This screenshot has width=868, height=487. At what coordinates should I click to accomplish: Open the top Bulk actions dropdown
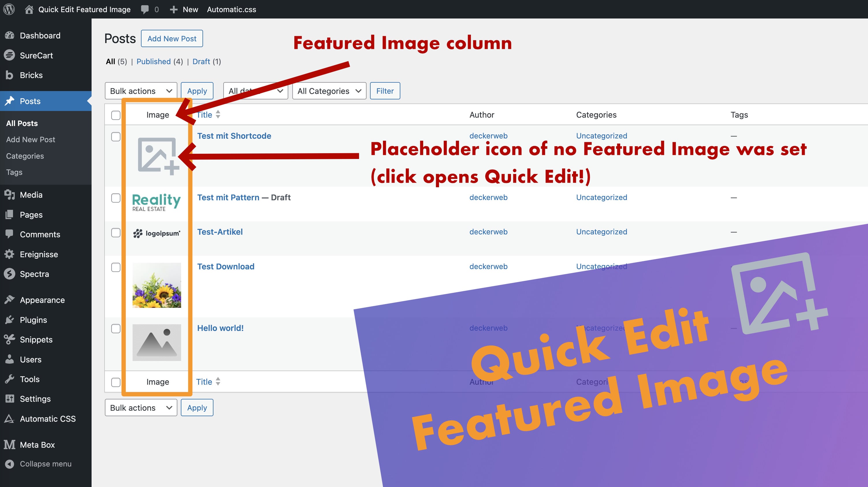pyautogui.click(x=140, y=91)
